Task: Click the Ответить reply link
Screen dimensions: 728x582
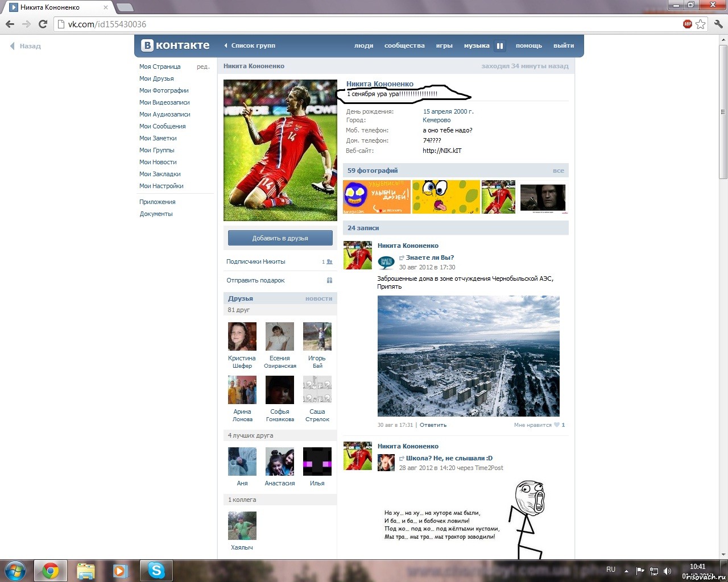Action: [433, 425]
